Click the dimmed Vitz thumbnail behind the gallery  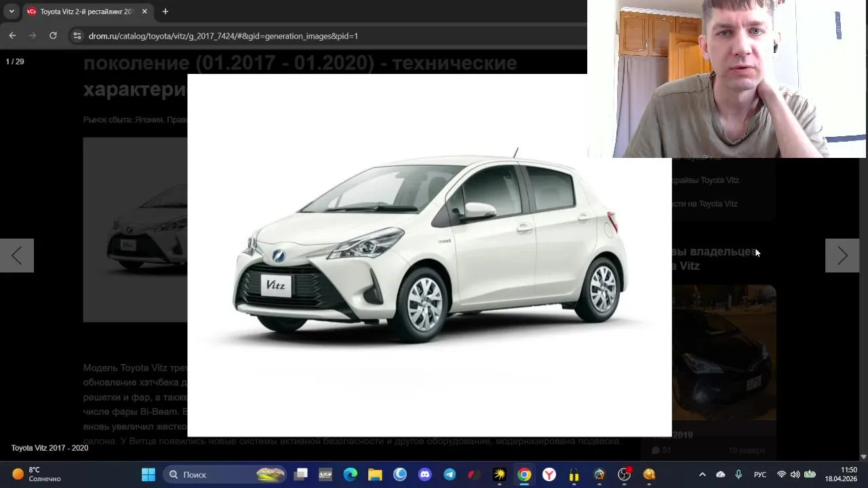[x=135, y=230]
